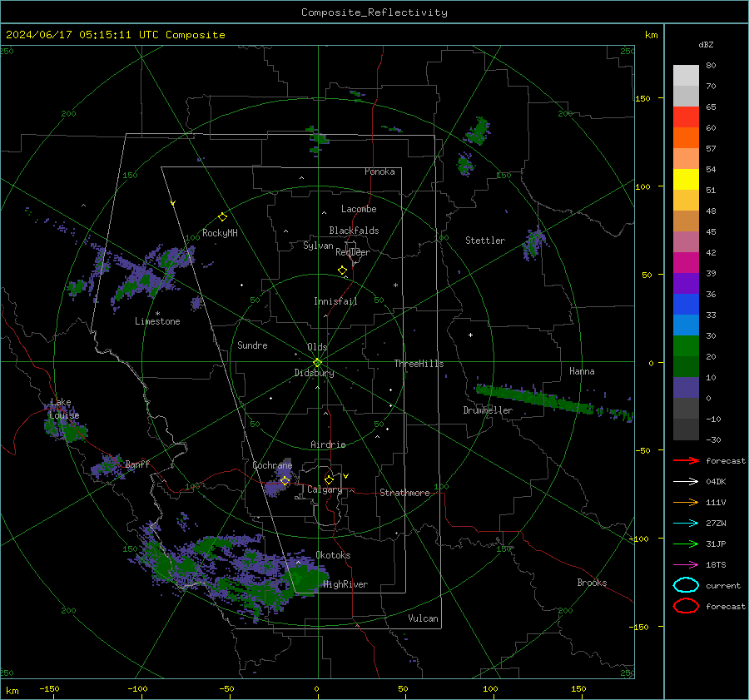The height and width of the screenshot is (700, 749).
Task: Select the cyan 27ZW arrow icon
Action: coord(686,524)
